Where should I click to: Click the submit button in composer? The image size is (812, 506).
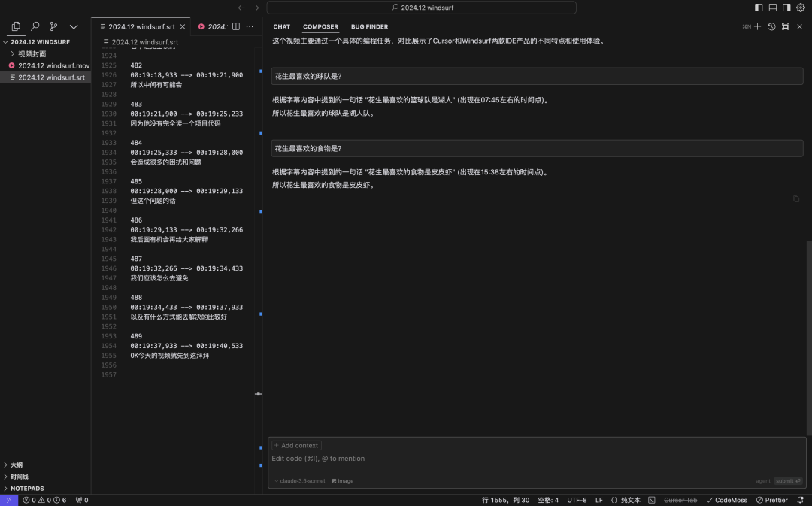coord(787,481)
